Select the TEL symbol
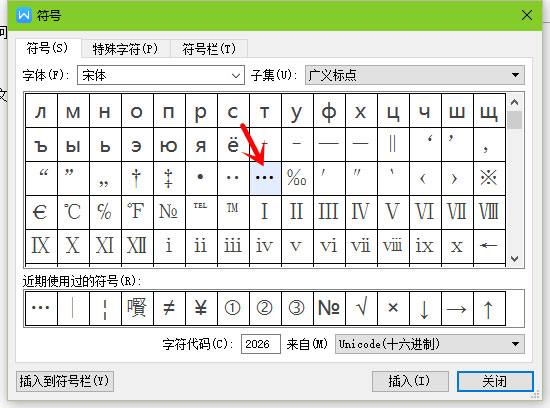550x408 pixels. (201, 212)
